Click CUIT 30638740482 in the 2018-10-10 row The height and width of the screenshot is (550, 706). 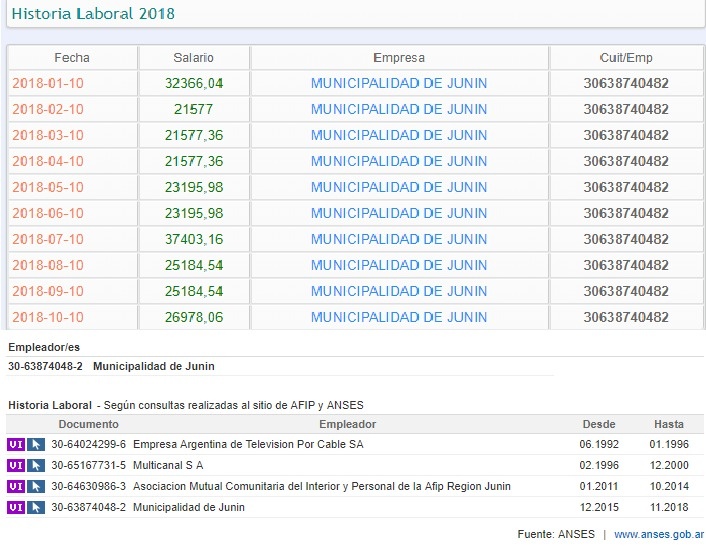point(626,317)
